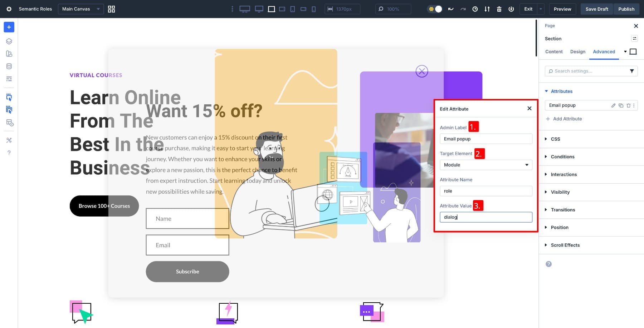Switch to the Content tab
Viewport: 644px width, 328px height.
[554, 52]
